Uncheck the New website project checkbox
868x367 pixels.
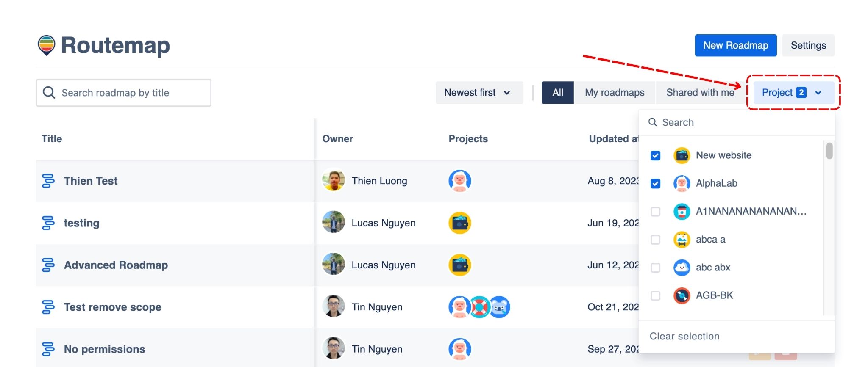point(655,156)
